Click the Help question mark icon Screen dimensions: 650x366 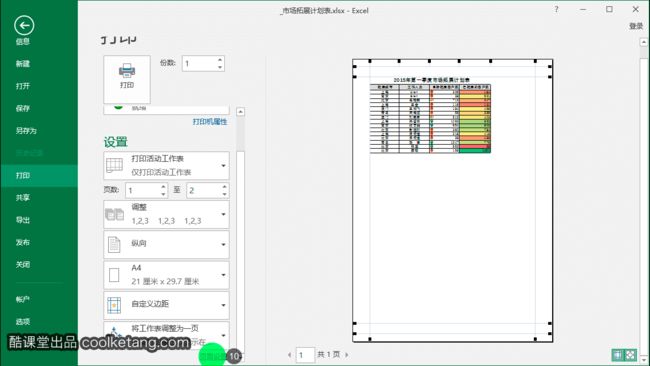pyautogui.click(x=556, y=10)
